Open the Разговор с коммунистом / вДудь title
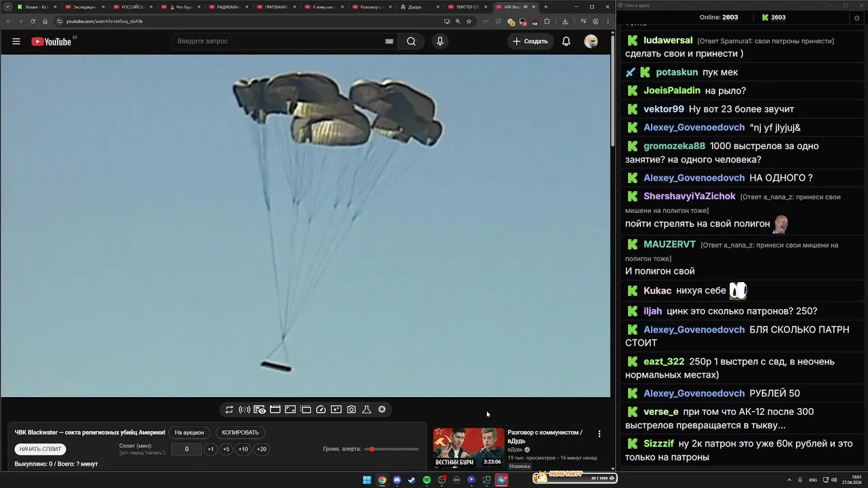This screenshot has height=488, width=868. [x=545, y=436]
